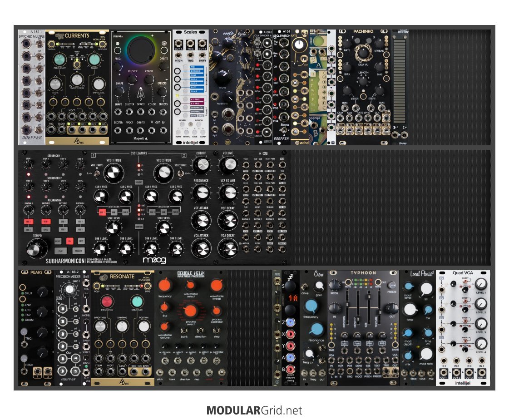Click the Typhoon PITCH knob

pyautogui.click(x=334, y=285)
